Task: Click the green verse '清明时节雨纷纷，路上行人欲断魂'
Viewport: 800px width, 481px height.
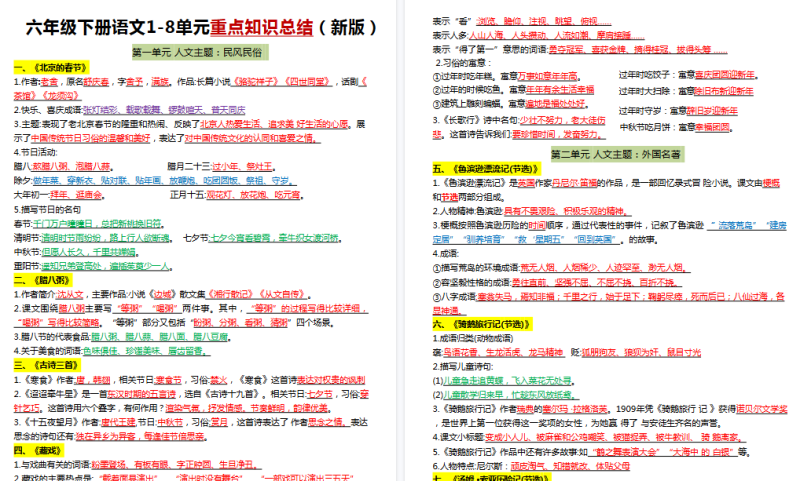Action: [106, 238]
